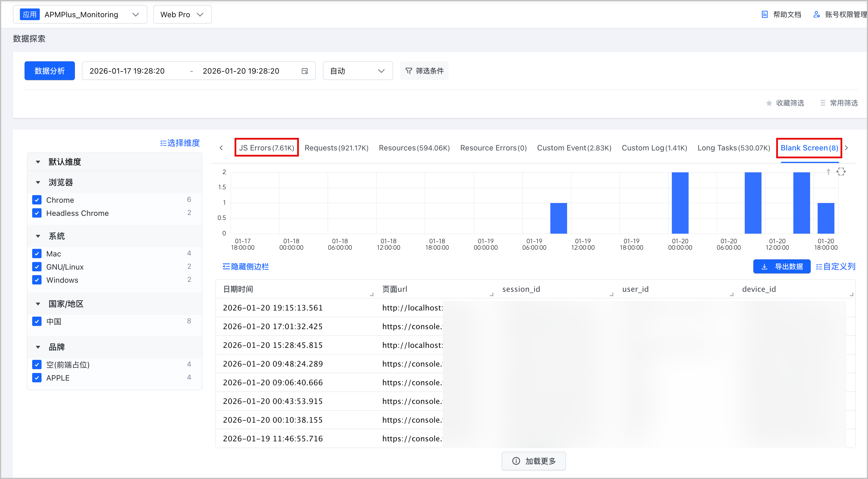This screenshot has height=479, width=868.
Task: Collapse the 浏览器 dimension group
Action: (38, 183)
